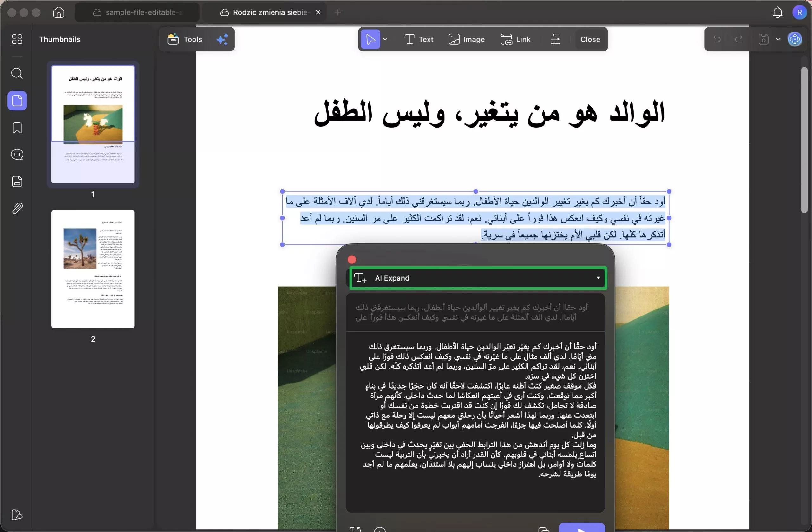Activate the Text editing tool
This screenshot has height=532, width=812.
coord(419,39)
